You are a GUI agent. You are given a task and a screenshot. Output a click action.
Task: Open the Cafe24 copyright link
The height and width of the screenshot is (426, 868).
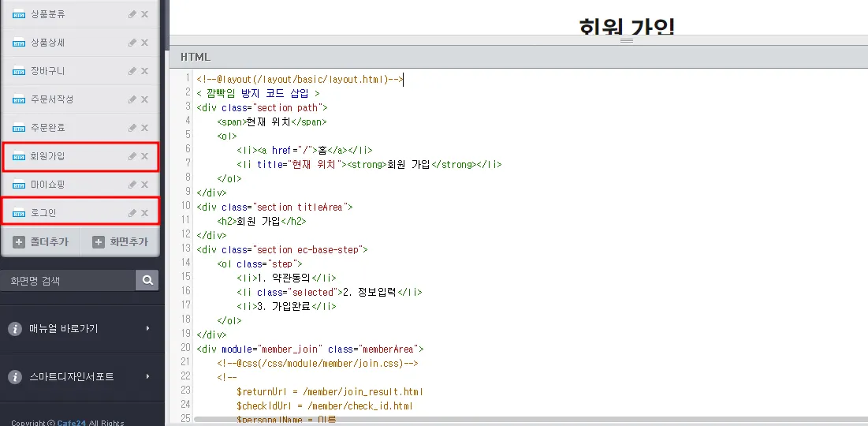click(x=72, y=423)
